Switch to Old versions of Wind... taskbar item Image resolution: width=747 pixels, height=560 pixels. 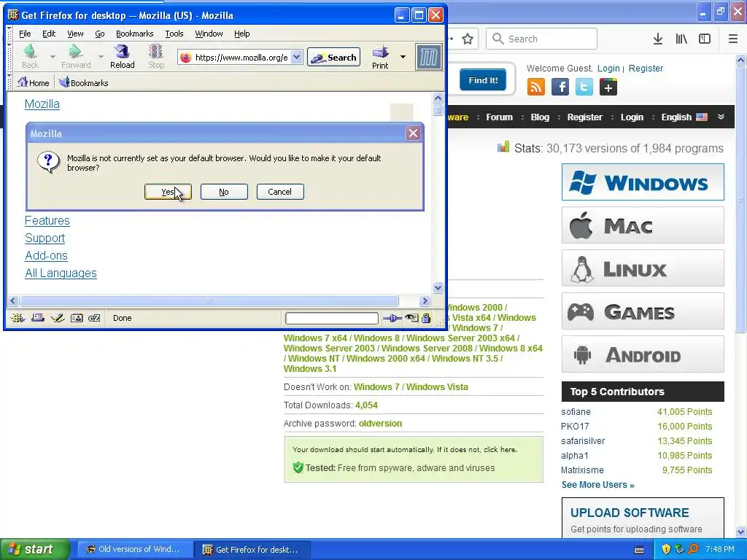[x=134, y=550]
